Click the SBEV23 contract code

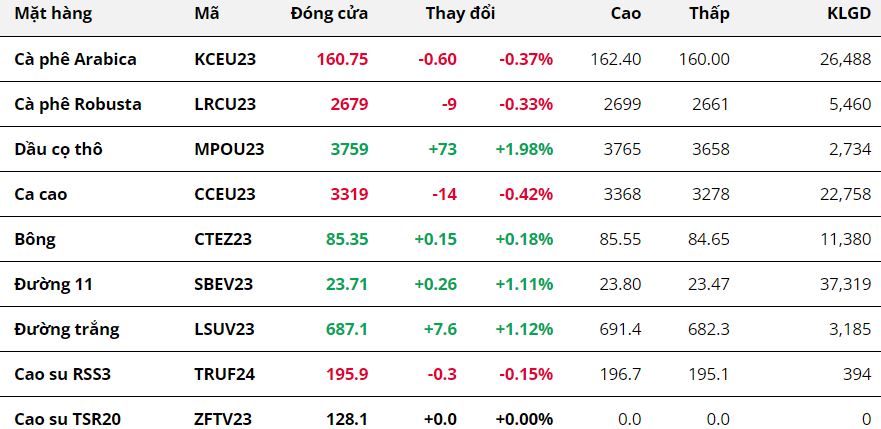(x=224, y=284)
